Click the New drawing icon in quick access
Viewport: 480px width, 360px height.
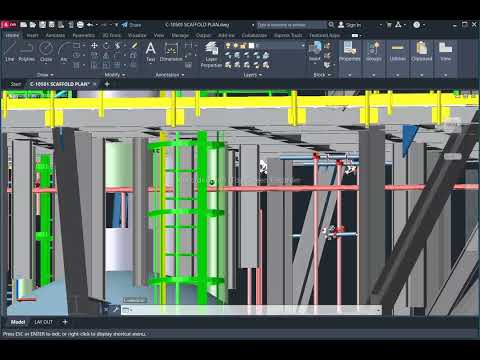(x=23, y=25)
